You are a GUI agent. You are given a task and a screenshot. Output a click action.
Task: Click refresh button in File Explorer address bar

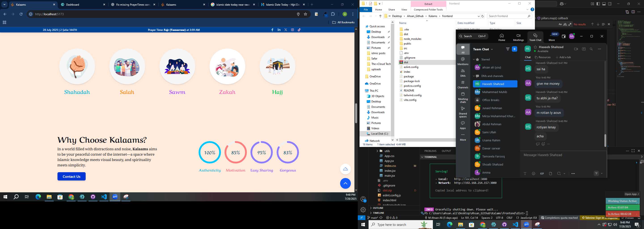(x=483, y=16)
